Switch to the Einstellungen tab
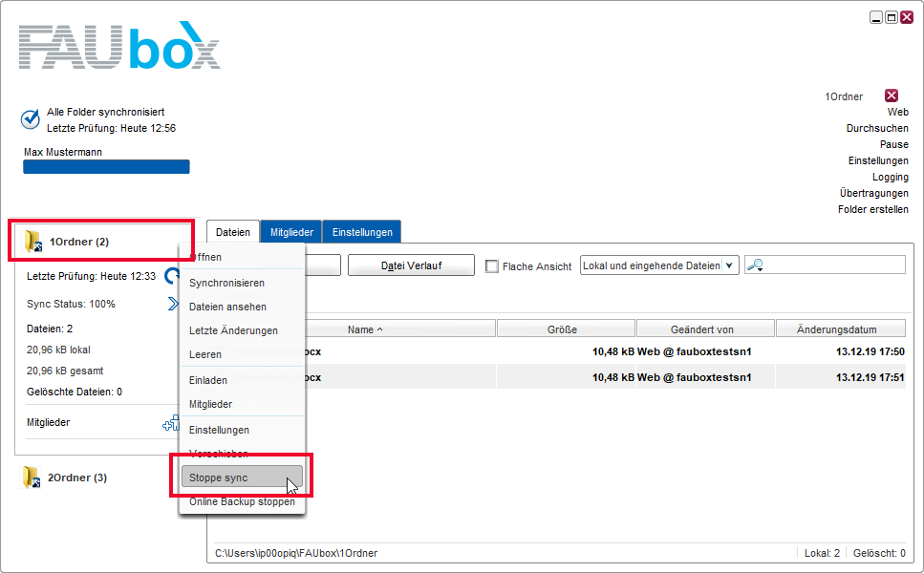This screenshot has height=573, width=924. tap(362, 232)
